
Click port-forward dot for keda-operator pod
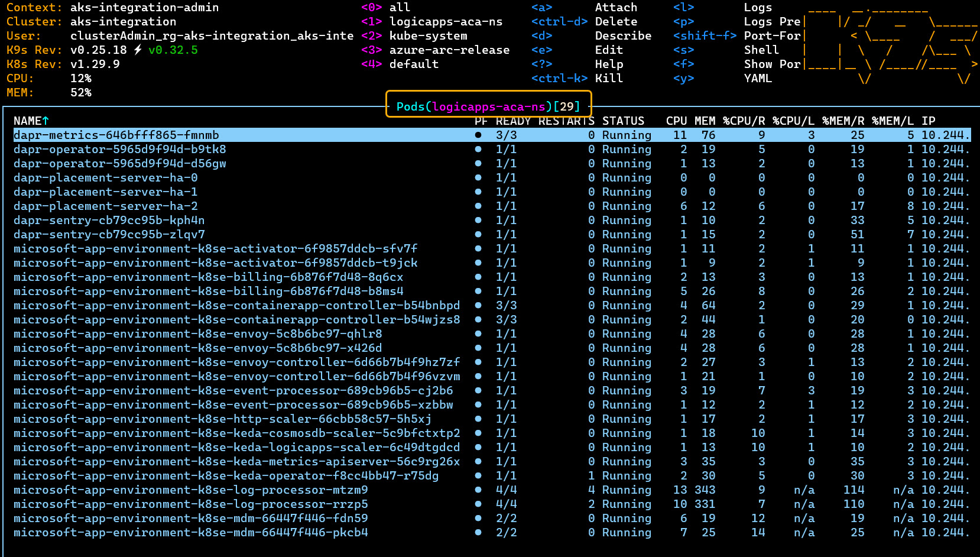click(478, 476)
